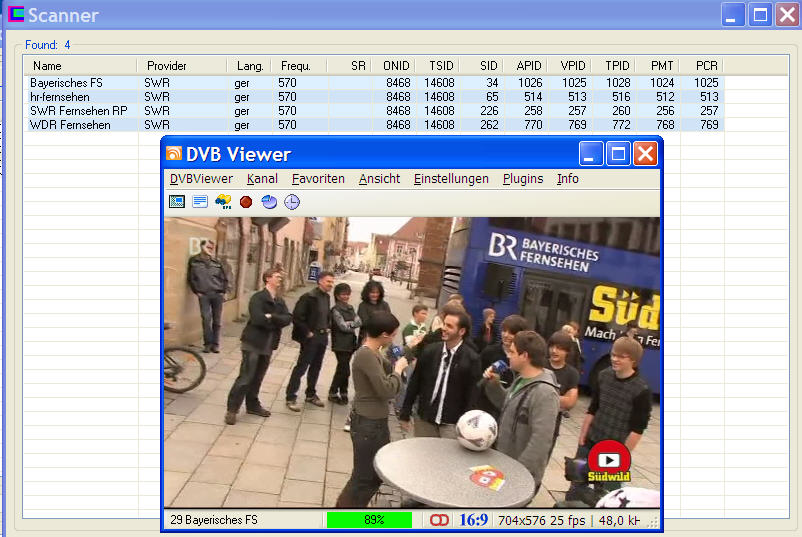Click the TV picture toolbar icon

177,202
